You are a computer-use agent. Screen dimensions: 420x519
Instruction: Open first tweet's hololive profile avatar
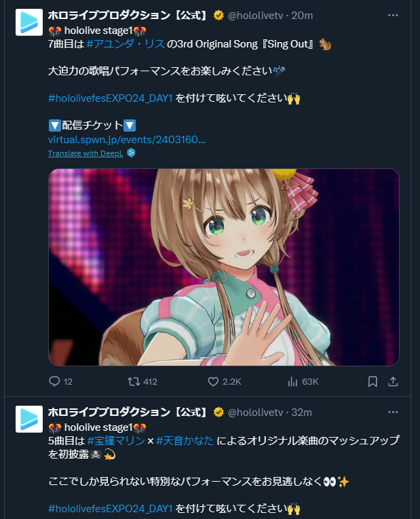[29, 22]
